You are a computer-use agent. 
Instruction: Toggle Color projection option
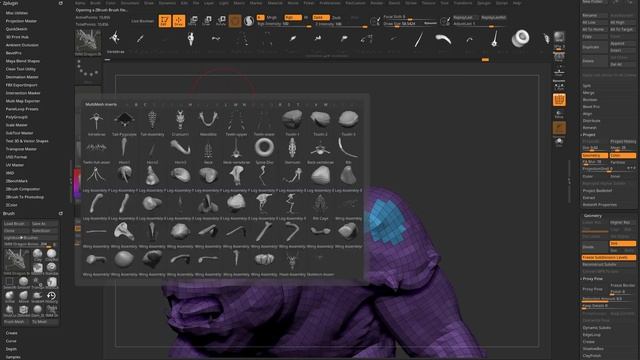pos(622,156)
